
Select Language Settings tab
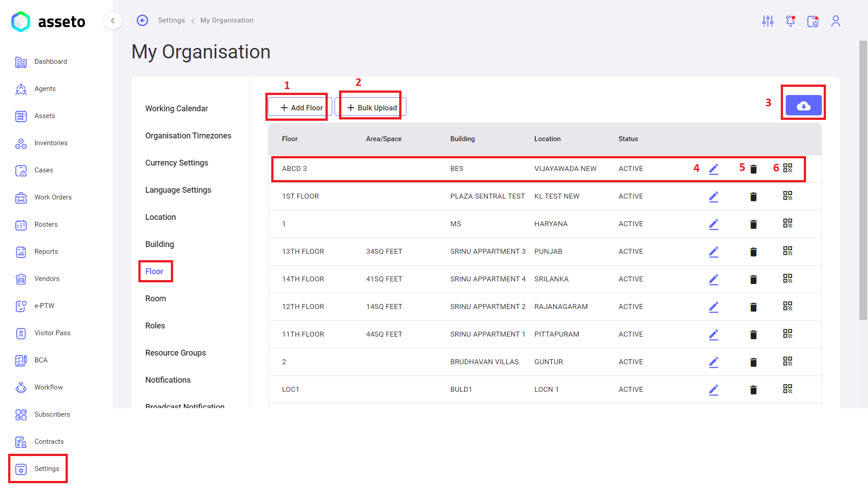click(x=178, y=190)
